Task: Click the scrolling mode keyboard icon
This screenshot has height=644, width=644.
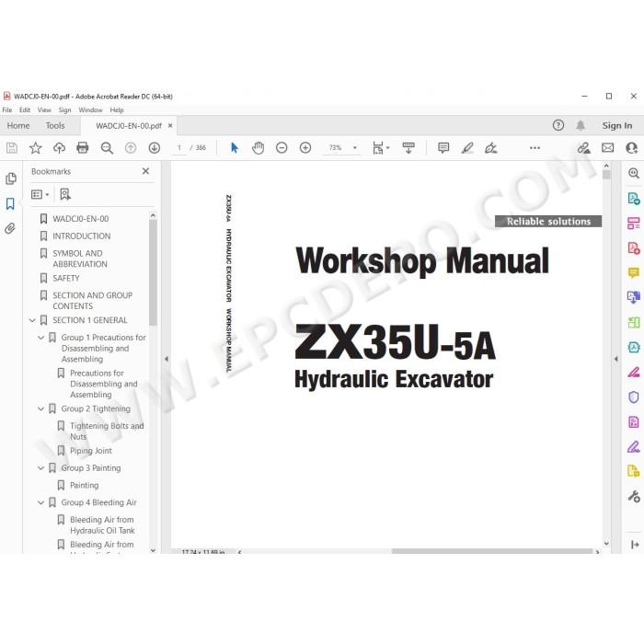Action: pyautogui.click(x=408, y=148)
